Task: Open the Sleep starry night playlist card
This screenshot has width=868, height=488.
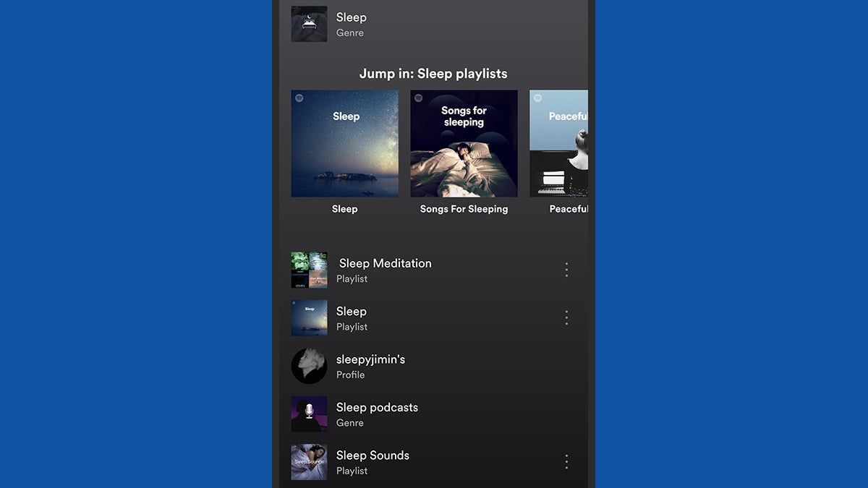Action: [x=344, y=143]
